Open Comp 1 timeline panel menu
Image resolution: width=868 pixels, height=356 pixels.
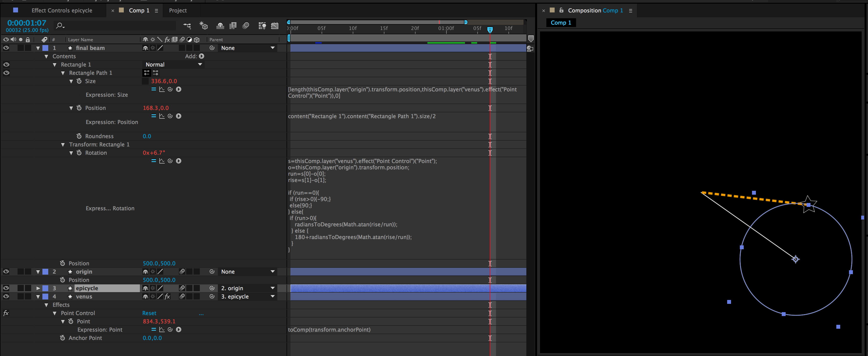click(x=156, y=11)
